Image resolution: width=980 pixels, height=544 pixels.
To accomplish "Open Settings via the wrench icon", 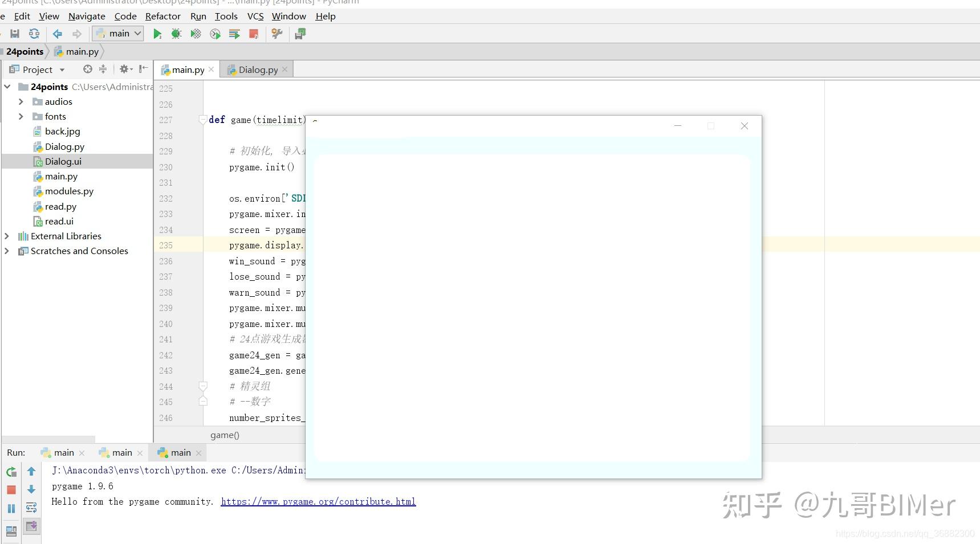I will [277, 34].
